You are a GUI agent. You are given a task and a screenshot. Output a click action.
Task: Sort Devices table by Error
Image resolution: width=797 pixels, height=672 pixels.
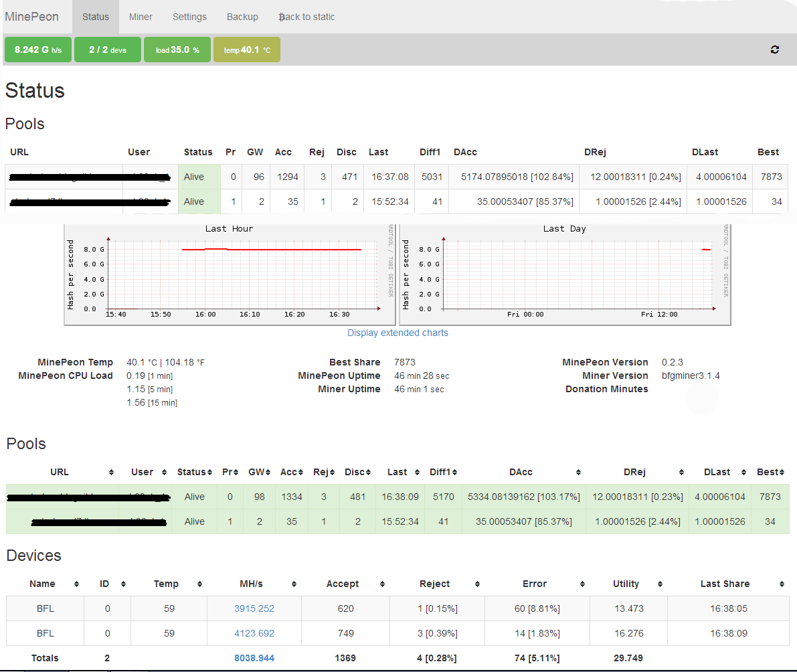point(537,584)
